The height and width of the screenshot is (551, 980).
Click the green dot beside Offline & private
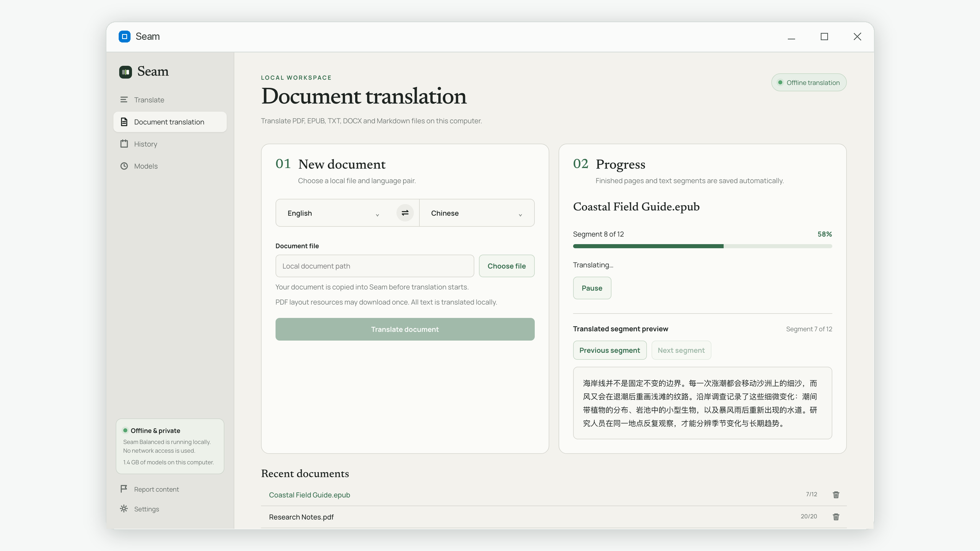click(x=125, y=430)
